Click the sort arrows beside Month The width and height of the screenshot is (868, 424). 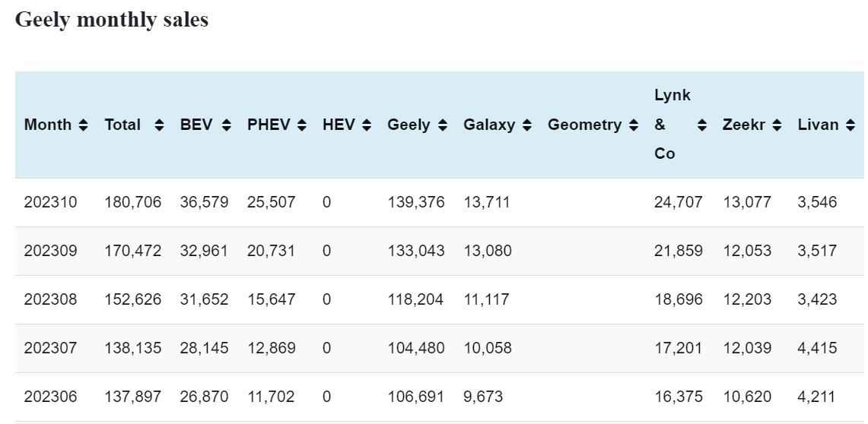click(x=83, y=125)
